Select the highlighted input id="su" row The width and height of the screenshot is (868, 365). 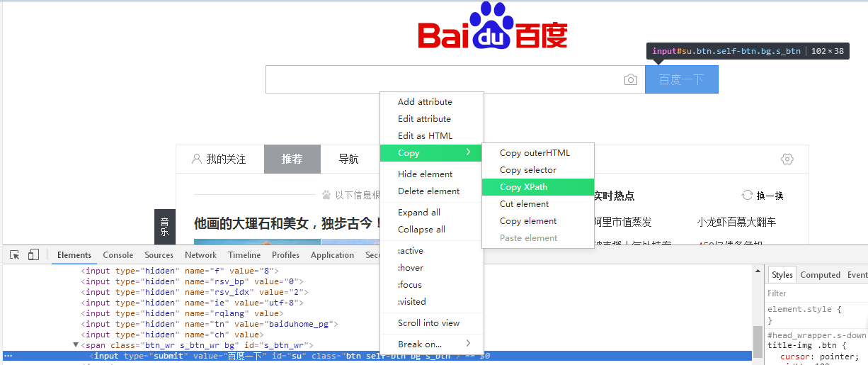(377, 356)
